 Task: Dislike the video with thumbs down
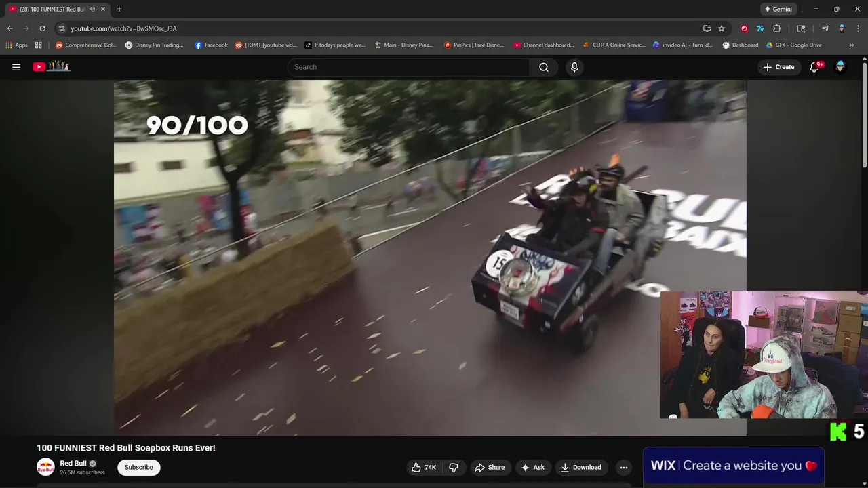point(454,467)
